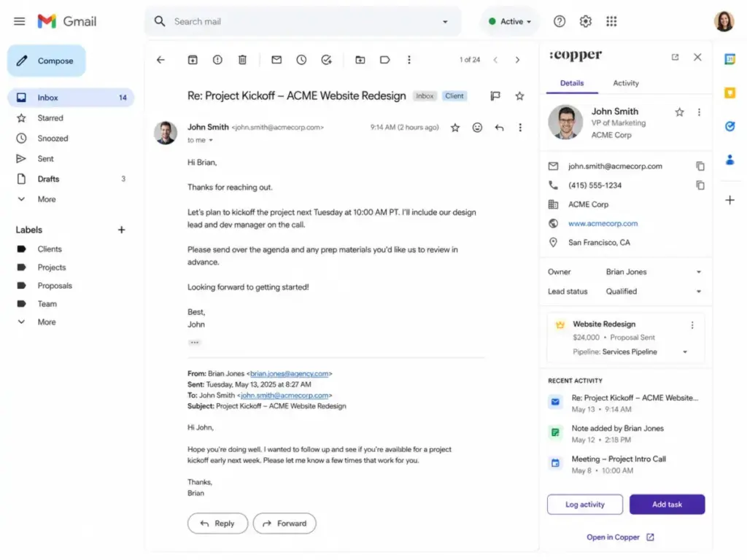Snooze this email with the clock icon
Screen dimensions: 747x560
(x=301, y=60)
